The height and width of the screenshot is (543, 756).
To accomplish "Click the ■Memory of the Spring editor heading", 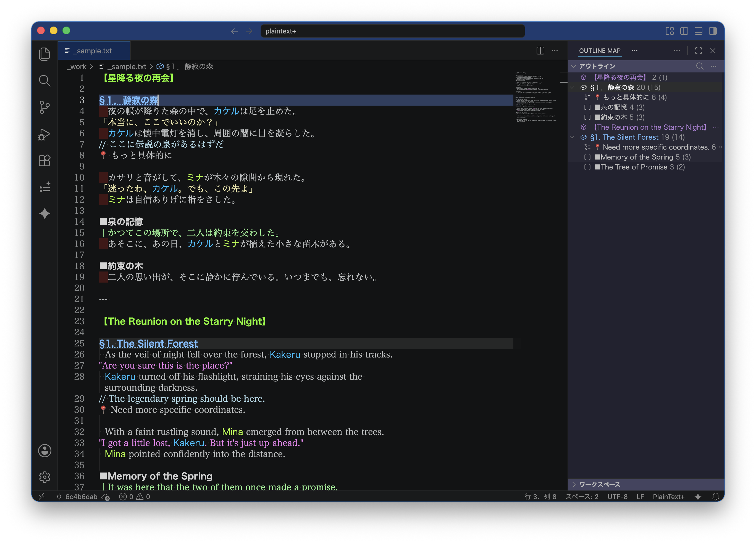I will click(x=156, y=476).
